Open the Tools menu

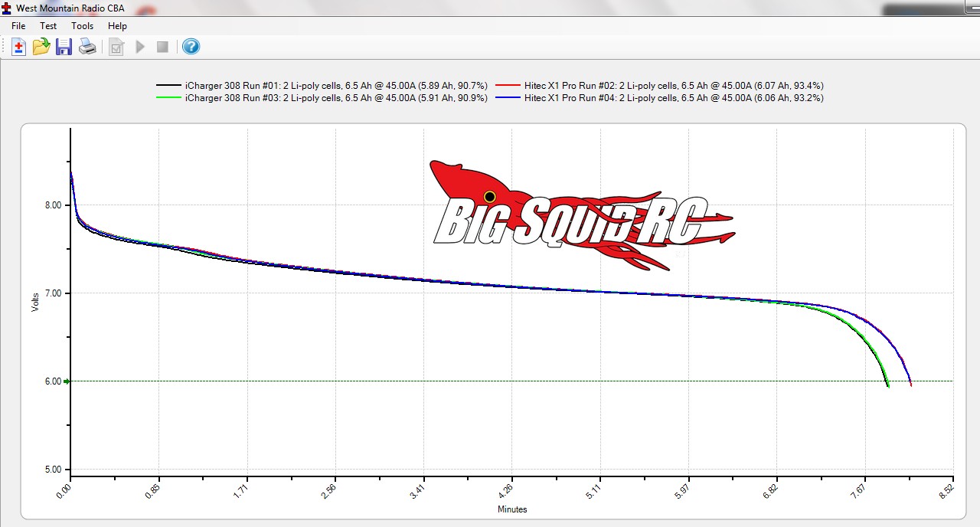tap(83, 26)
